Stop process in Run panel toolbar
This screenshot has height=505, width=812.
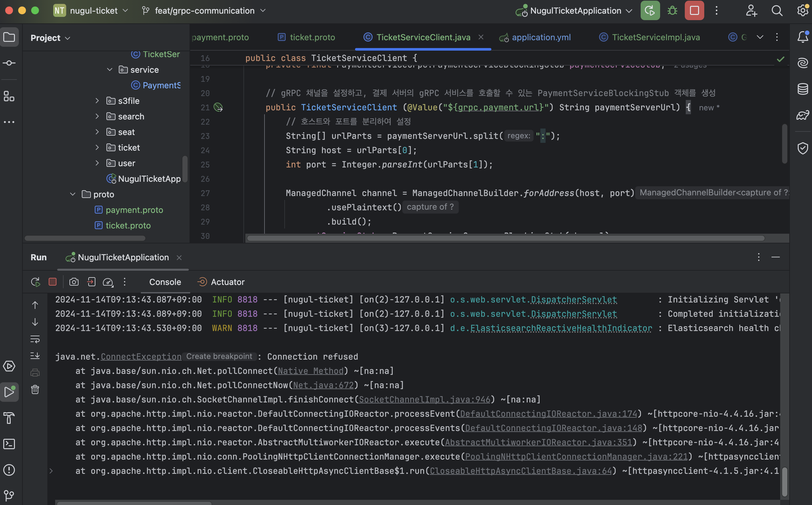[x=53, y=282]
